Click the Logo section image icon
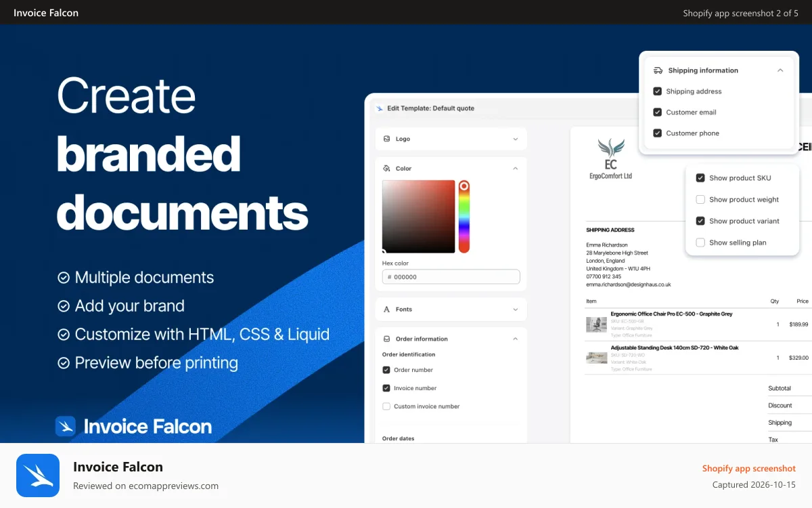 pyautogui.click(x=387, y=139)
